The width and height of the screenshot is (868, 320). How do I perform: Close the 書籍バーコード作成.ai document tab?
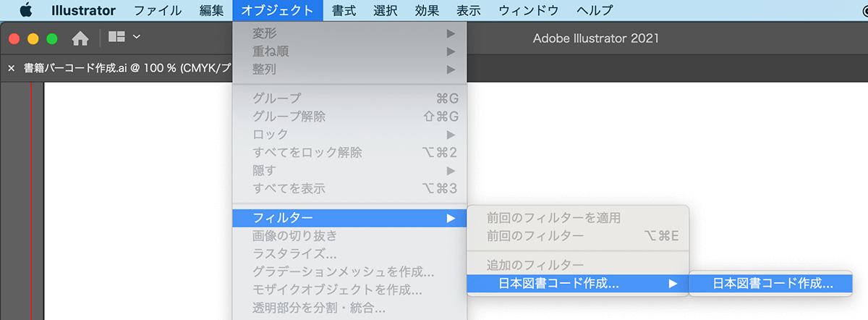[x=11, y=69]
